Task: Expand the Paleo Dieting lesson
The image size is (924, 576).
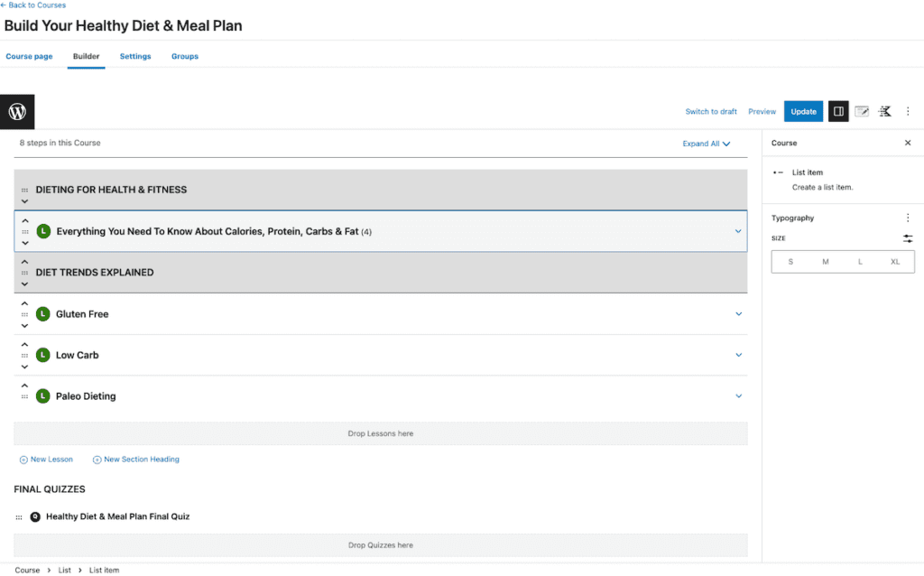Action: pyautogui.click(x=738, y=395)
